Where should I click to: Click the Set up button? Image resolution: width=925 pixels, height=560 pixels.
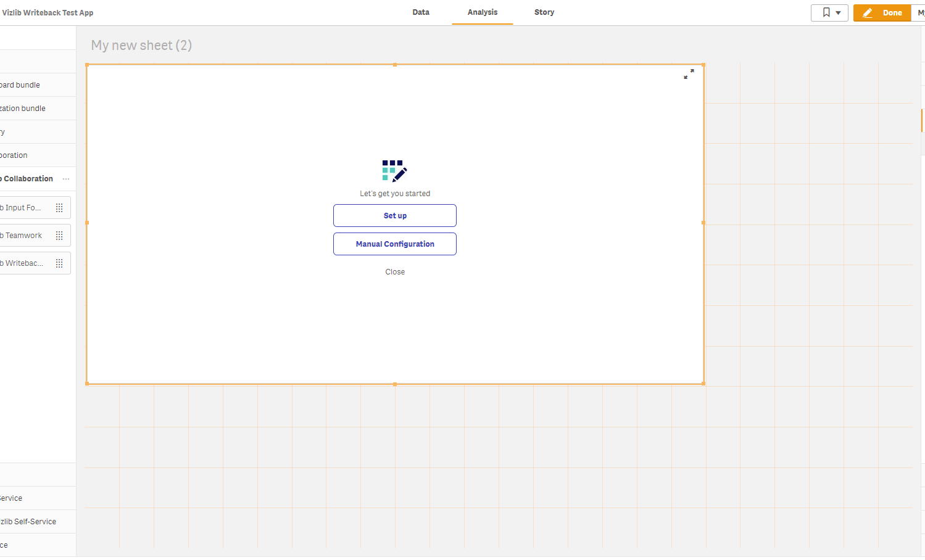[x=395, y=216]
